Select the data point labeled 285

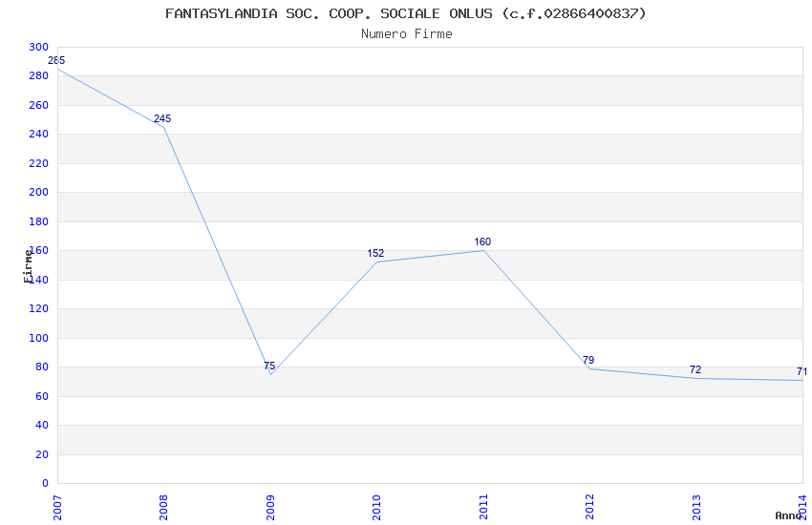click(x=56, y=60)
